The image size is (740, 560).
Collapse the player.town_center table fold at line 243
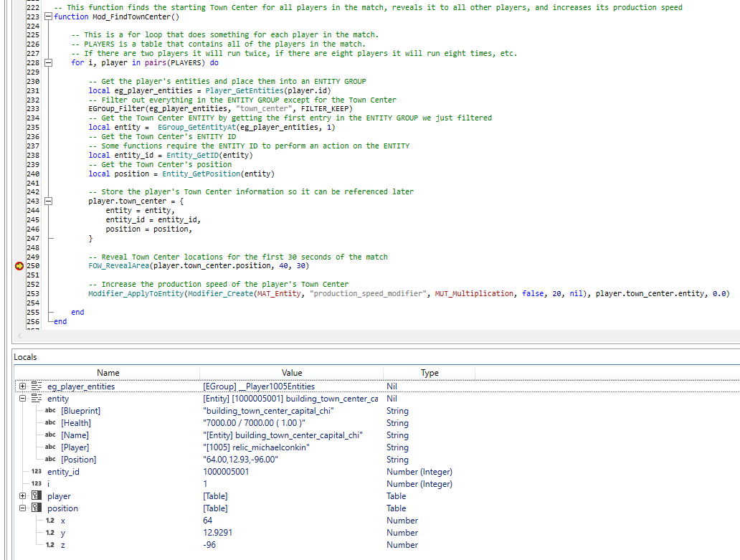pyautogui.click(x=48, y=201)
